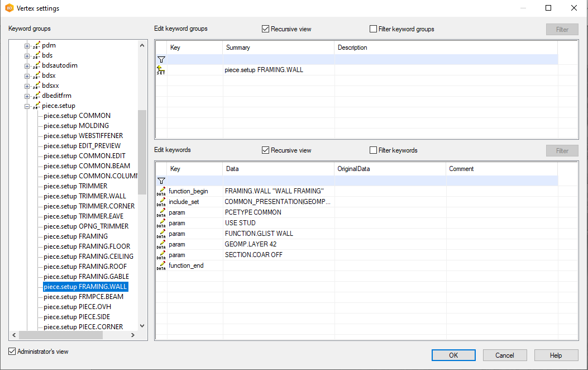Click the filter funnel icon in keyword groups table
588x370 pixels.
[161, 59]
